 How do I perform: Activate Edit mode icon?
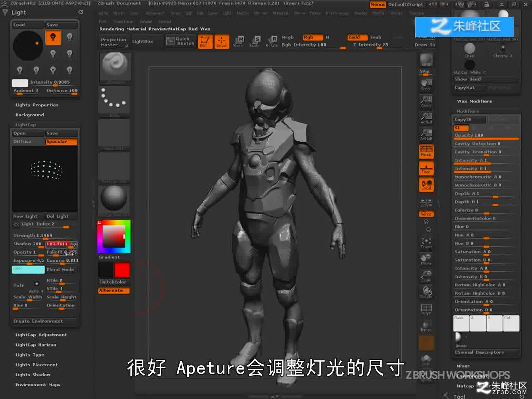(x=205, y=42)
